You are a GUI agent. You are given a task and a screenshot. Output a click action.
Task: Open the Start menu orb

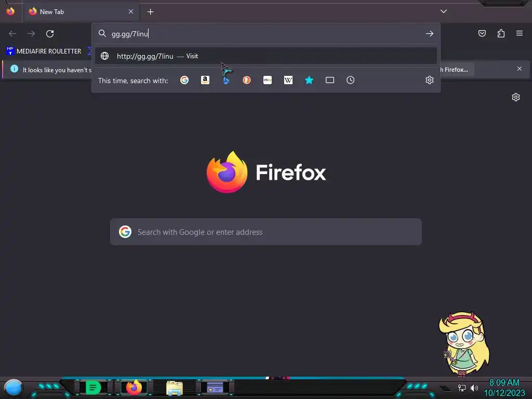pyautogui.click(x=14, y=388)
